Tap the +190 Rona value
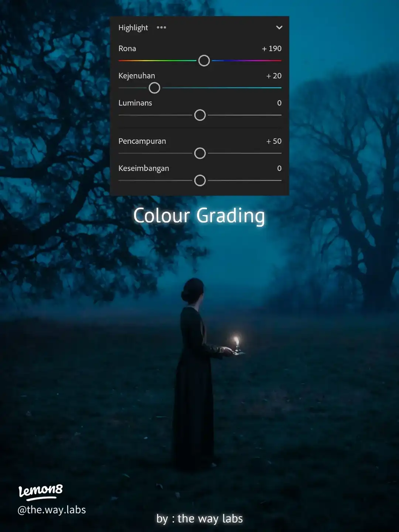 [x=272, y=48]
